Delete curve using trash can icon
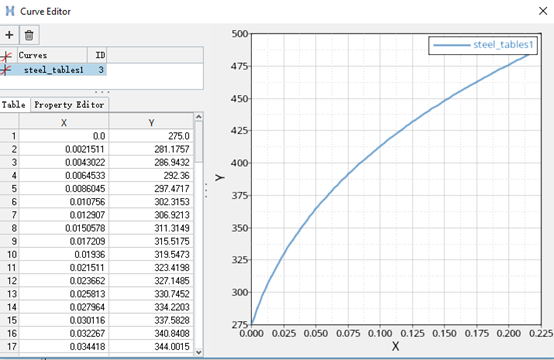Image resolution: width=554 pixels, height=360 pixels. coord(29,35)
